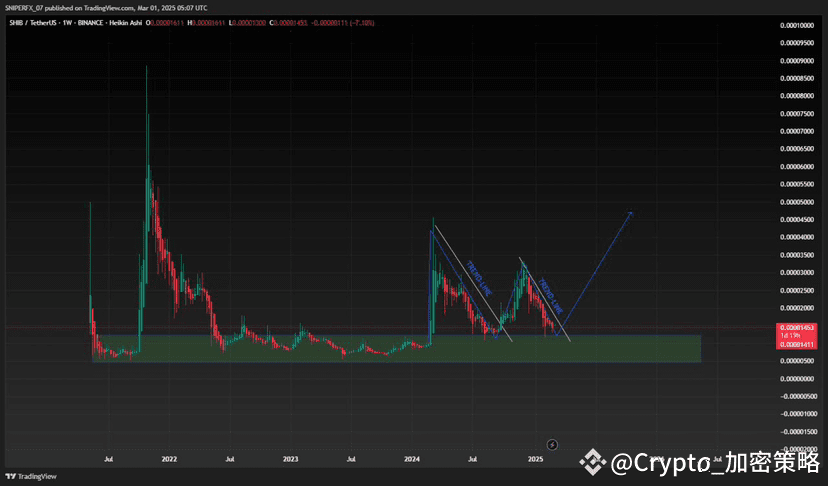Click 0.00010000 on the price axis
The width and height of the screenshot is (828, 486).
pyautogui.click(x=797, y=25)
